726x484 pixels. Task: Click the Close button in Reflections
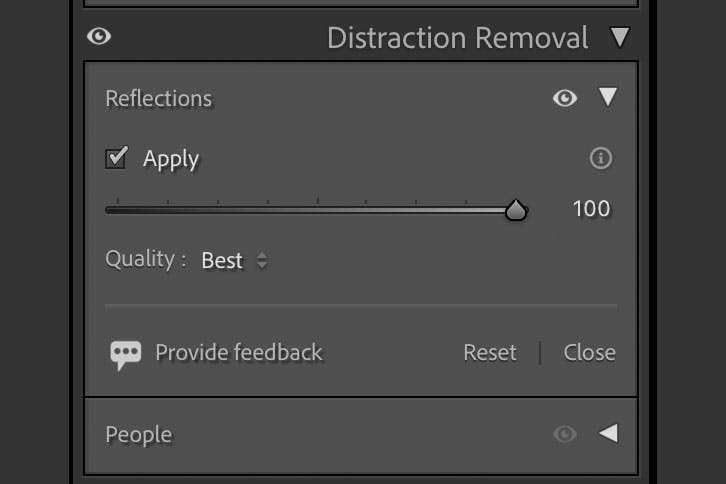[589, 352]
